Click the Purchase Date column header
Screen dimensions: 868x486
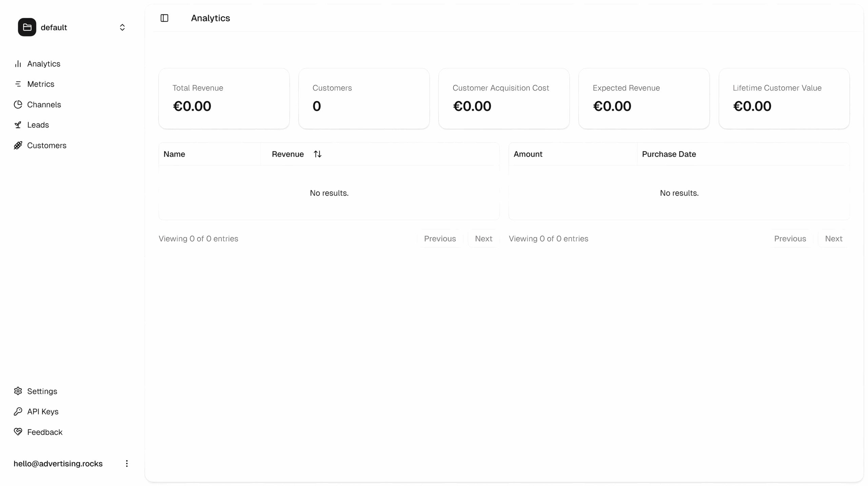coord(669,154)
